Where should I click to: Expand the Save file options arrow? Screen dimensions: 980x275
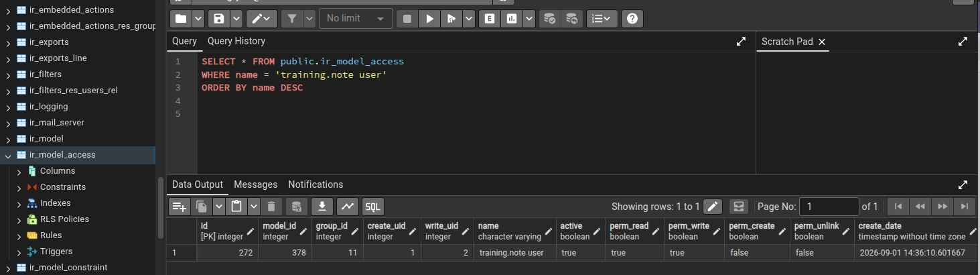click(236, 19)
